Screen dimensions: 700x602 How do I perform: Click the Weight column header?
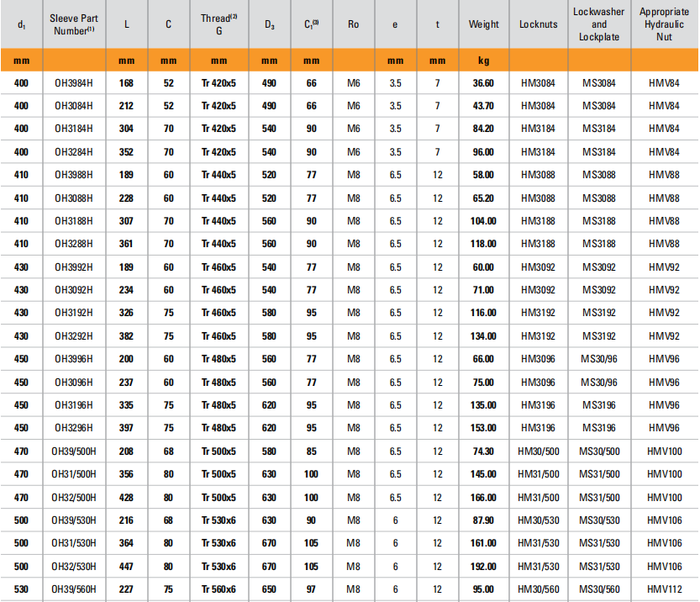coord(483,24)
